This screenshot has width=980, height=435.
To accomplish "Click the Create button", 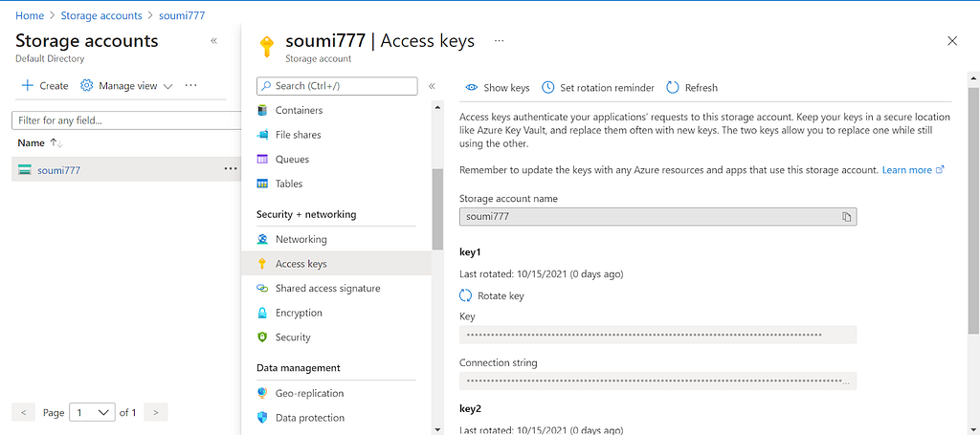I will (x=45, y=85).
